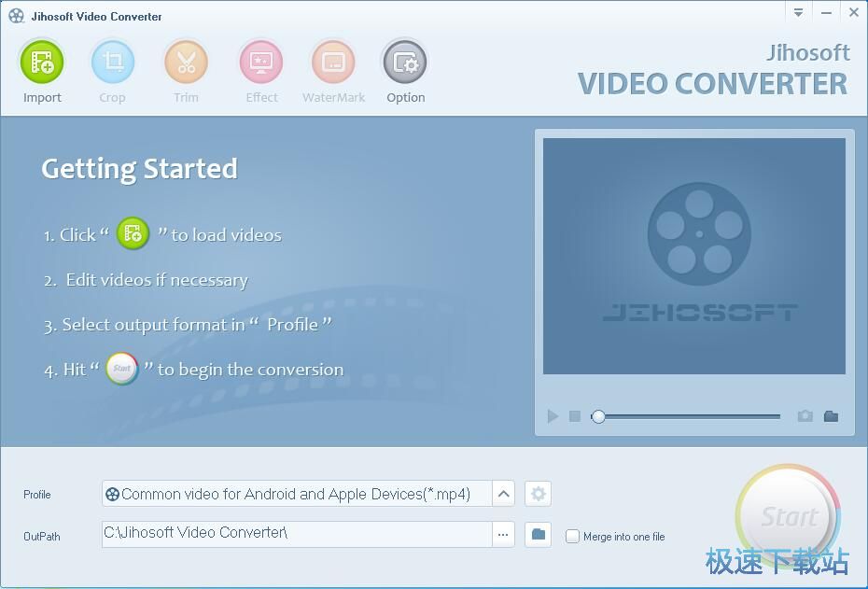Open the Effect tool icon
This screenshot has width=868, height=589.
point(260,62)
